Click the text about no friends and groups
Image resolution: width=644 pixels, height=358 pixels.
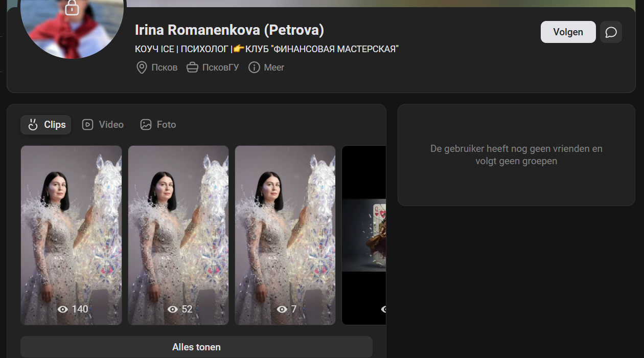(516, 155)
